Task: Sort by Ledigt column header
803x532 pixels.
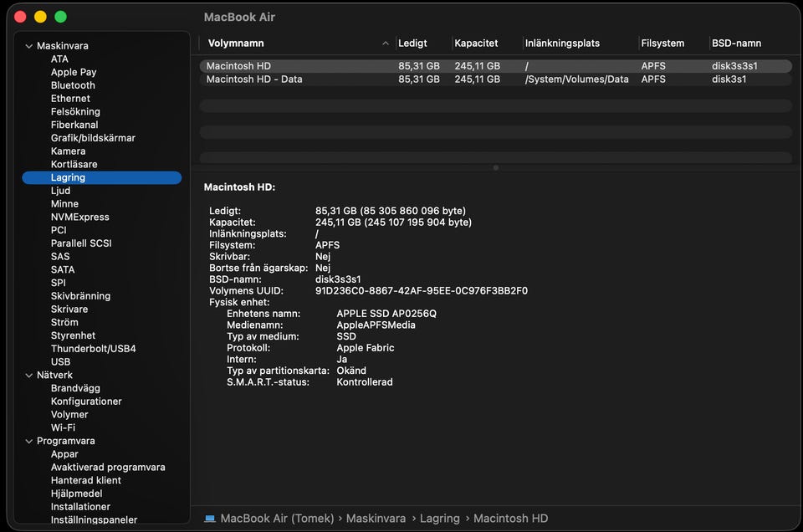Action: click(x=412, y=43)
